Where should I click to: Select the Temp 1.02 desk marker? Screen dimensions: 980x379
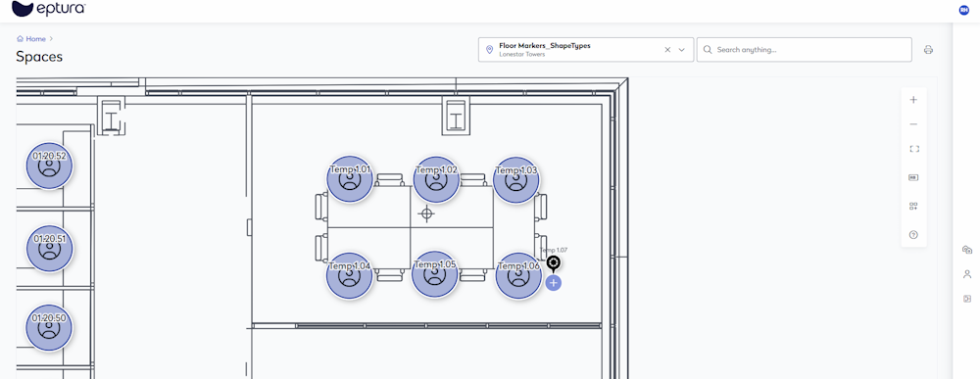pos(436,179)
